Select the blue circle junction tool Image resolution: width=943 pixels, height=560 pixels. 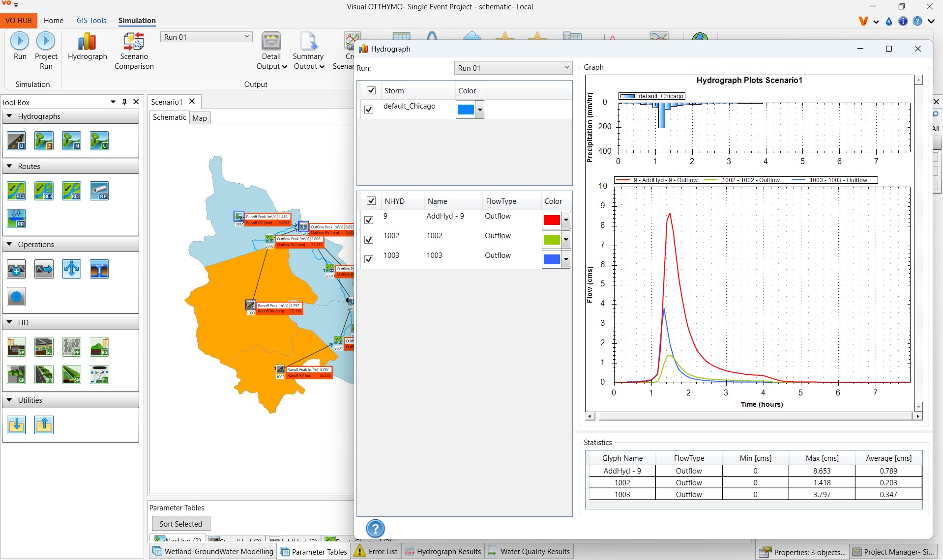tap(16, 297)
